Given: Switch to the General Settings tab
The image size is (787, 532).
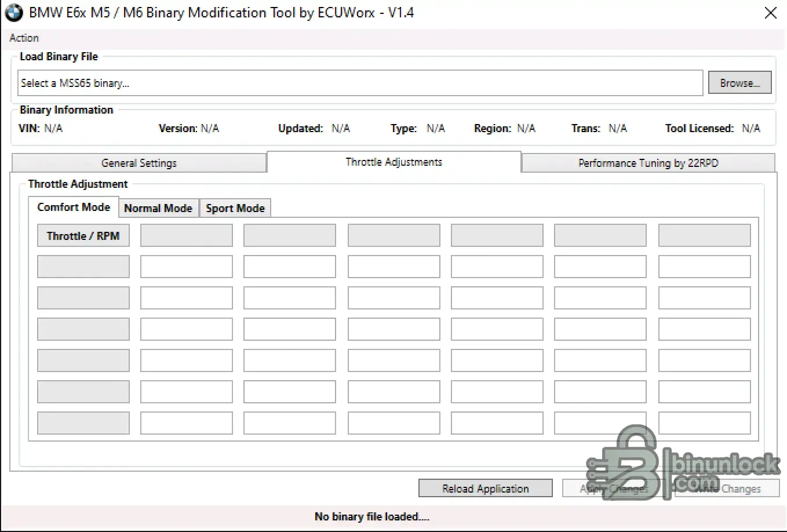Looking at the screenshot, I should coord(139,163).
